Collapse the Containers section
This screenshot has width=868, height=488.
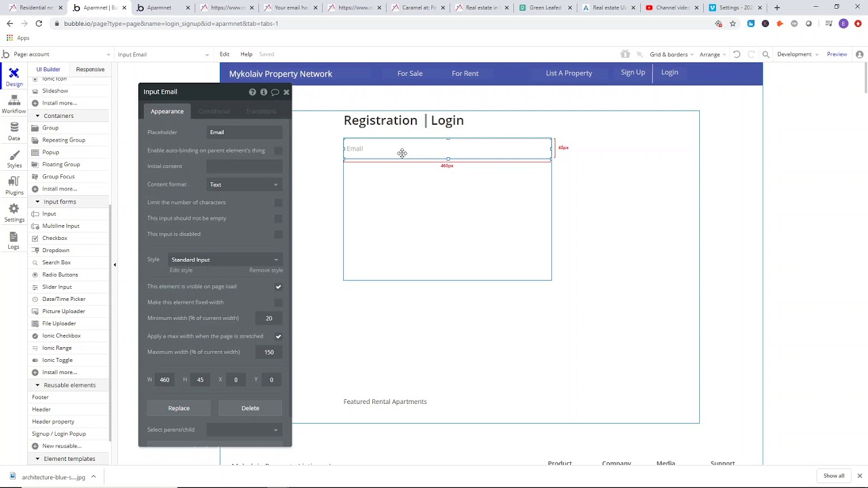(37, 116)
